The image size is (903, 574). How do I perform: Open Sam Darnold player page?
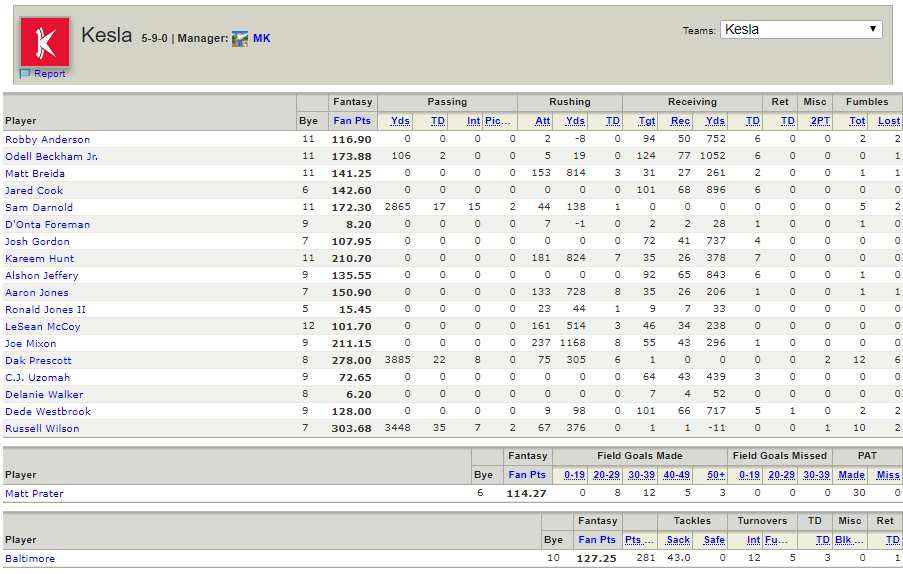[39, 207]
